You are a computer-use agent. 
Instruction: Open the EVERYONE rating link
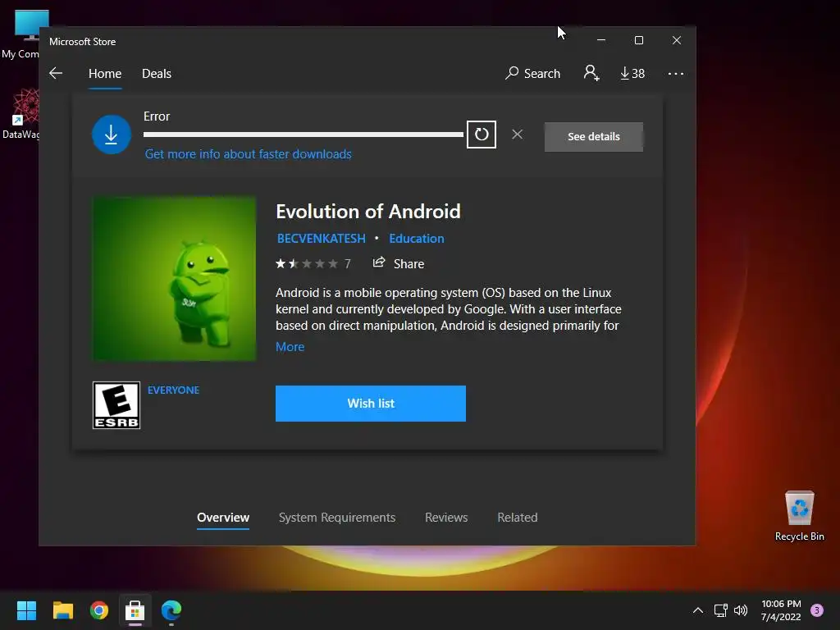[174, 390]
